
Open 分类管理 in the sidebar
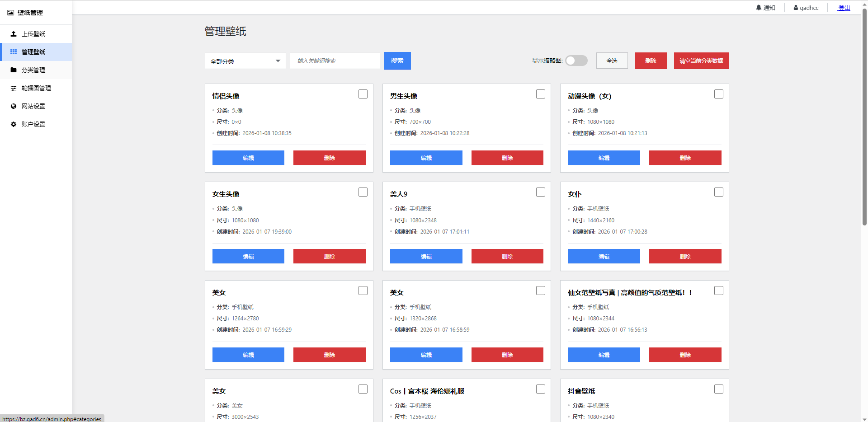[x=33, y=70]
